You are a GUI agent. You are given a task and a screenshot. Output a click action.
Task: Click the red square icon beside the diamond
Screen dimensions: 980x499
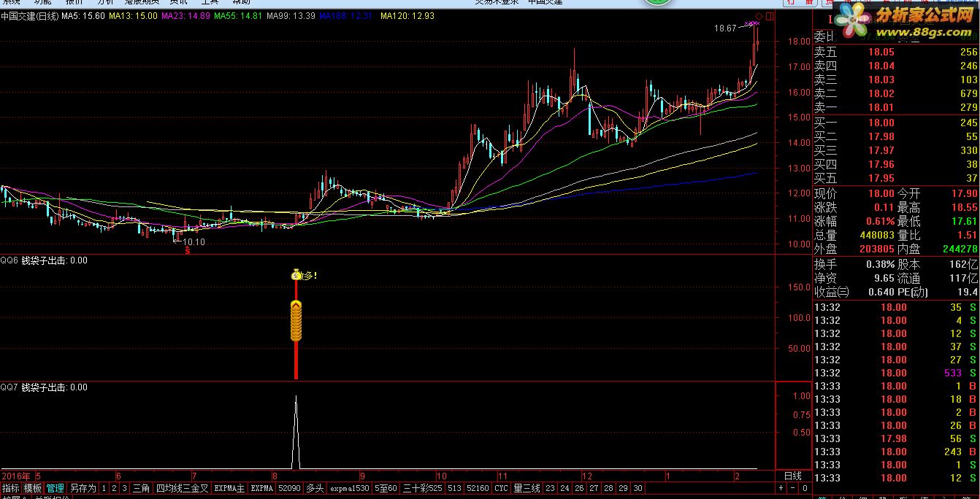770,16
